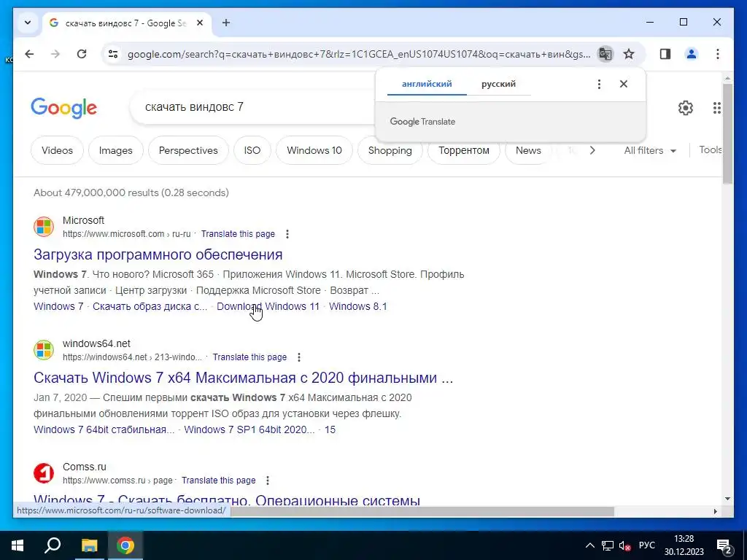The width and height of the screenshot is (747, 560).
Task: Open the network status tray icon
Action: pos(608,545)
